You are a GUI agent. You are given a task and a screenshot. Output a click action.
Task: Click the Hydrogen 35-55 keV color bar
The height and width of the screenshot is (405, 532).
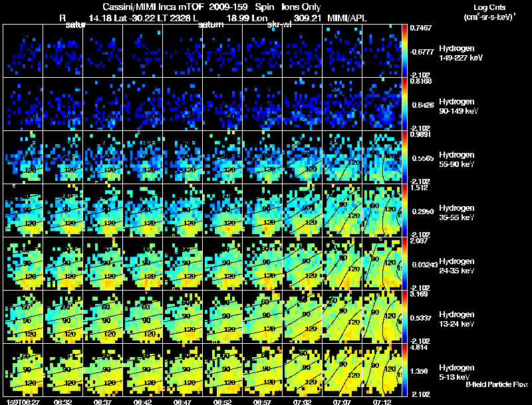[x=404, y=210]
